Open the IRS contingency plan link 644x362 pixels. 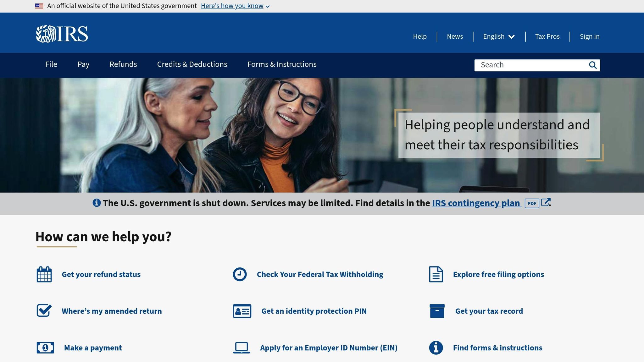[x=476, y=203]
